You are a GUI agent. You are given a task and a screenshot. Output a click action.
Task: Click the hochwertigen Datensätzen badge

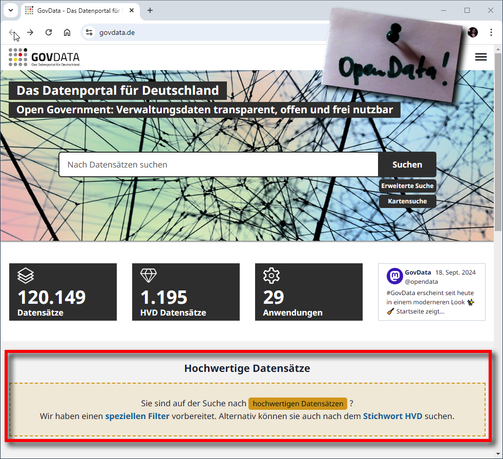298,404
